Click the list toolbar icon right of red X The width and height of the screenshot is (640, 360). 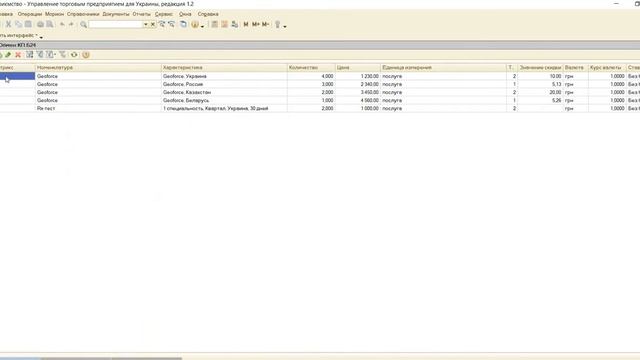30,55
